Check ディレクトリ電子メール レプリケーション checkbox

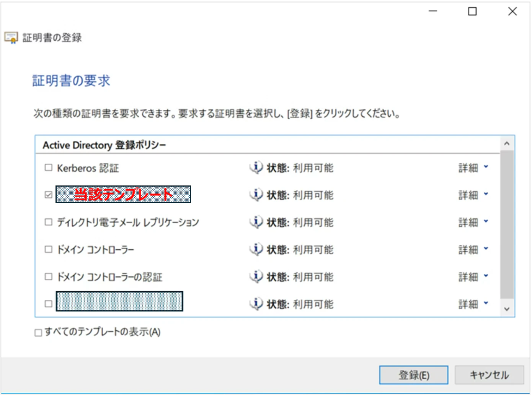[48, 222]
